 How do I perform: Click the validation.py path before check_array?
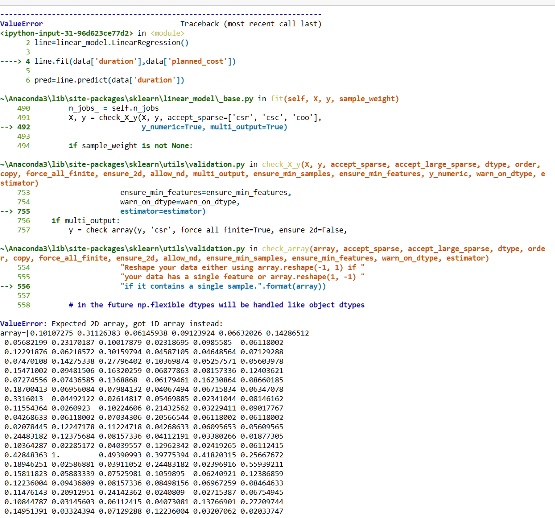coord(122,249)
